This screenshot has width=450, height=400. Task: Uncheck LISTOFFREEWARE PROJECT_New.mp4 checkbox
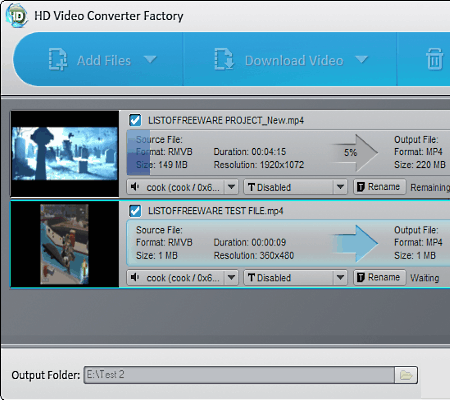point(135,120)
